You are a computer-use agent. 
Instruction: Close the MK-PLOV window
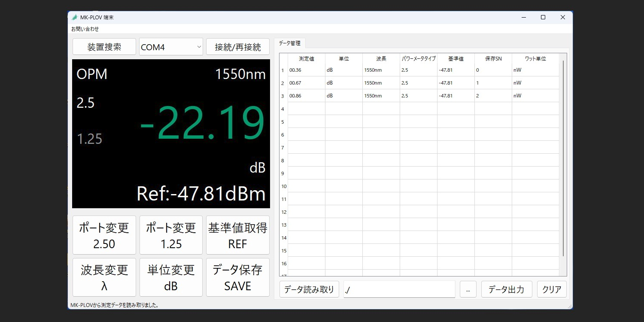563,17
